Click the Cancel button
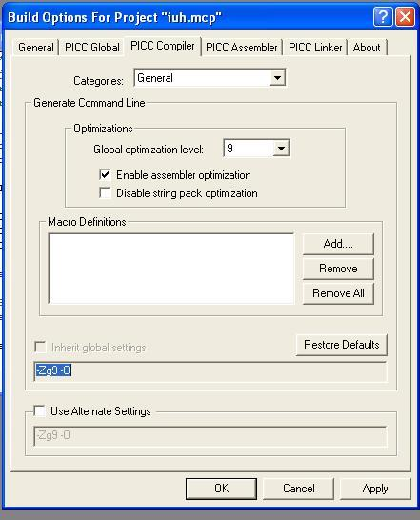The width and height of the screenshot is (420, 520). [299, 489]
